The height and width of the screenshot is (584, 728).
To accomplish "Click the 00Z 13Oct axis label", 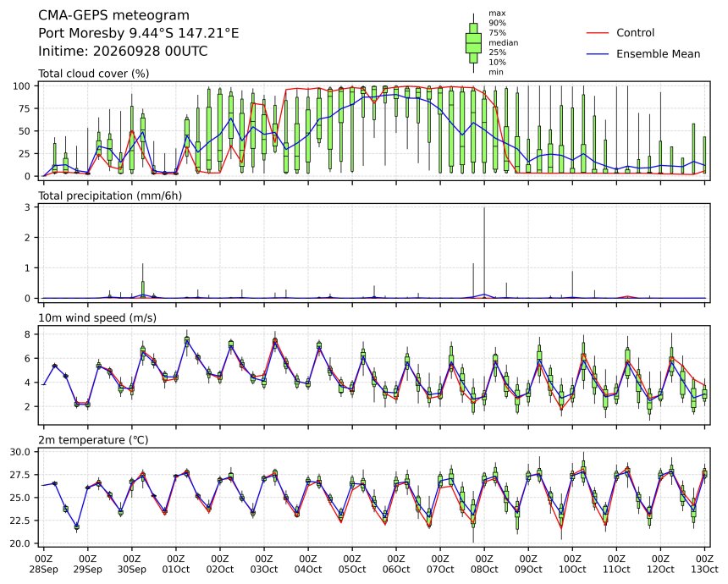I will pos(704,564).
